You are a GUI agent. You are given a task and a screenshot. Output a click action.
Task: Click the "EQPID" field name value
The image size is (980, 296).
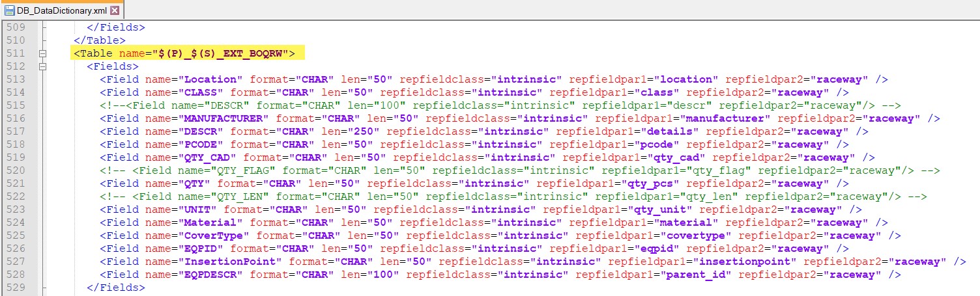click(201, 249)
